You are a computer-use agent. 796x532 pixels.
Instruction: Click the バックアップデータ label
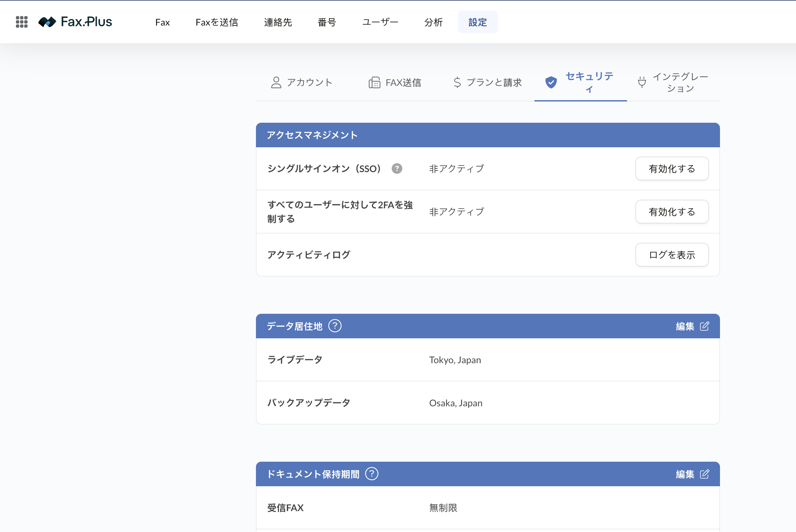(x=309, y=403)
